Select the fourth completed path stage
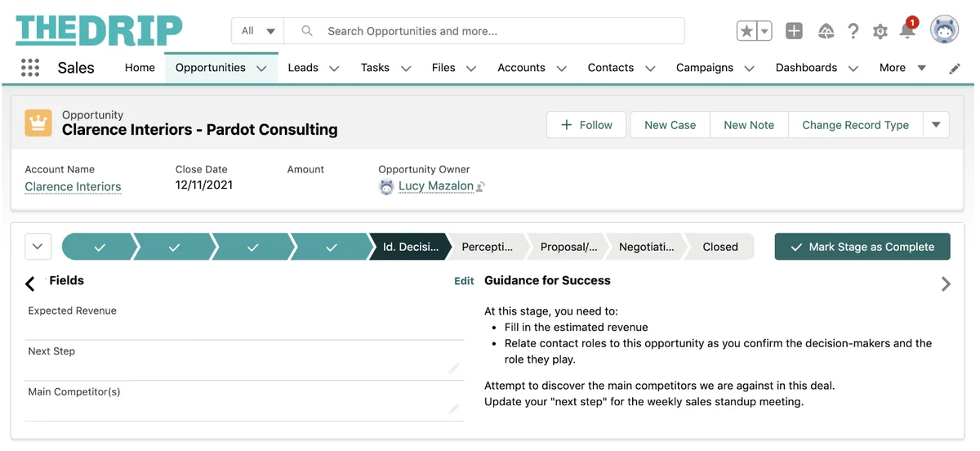The image size is (980, 451). [x=332, y=247]
